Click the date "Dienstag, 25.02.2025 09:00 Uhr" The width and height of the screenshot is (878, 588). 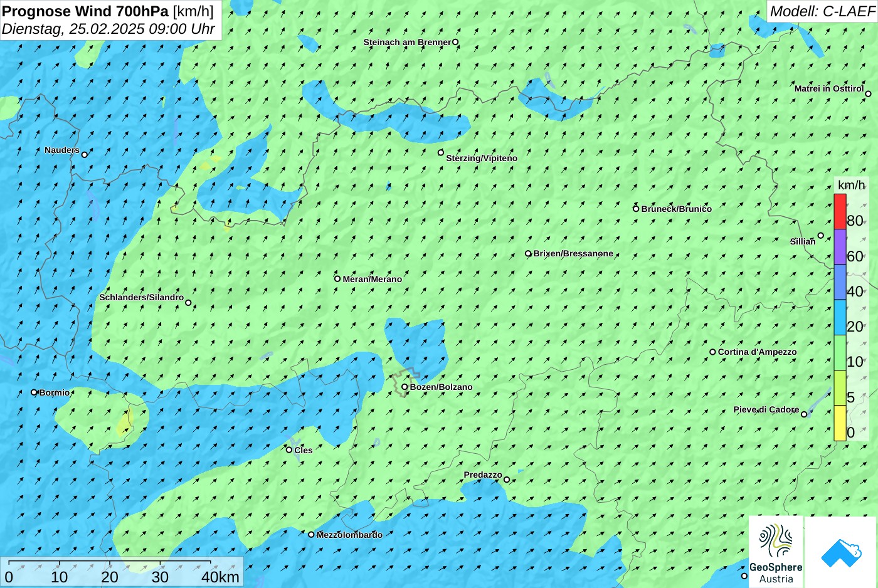pos(108,29)
